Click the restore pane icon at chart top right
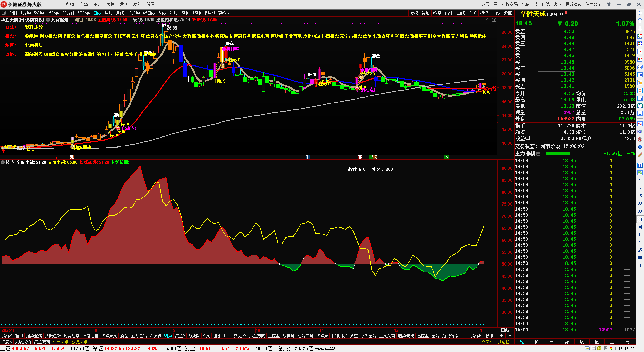644x352 pixels. coord(494,20)
